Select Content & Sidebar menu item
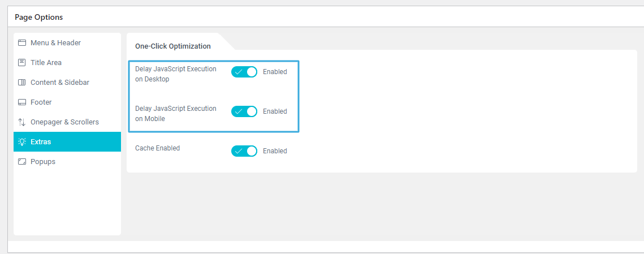Image resolution: width=644 pixels, height=254 pixels. [x=59, y=83]
